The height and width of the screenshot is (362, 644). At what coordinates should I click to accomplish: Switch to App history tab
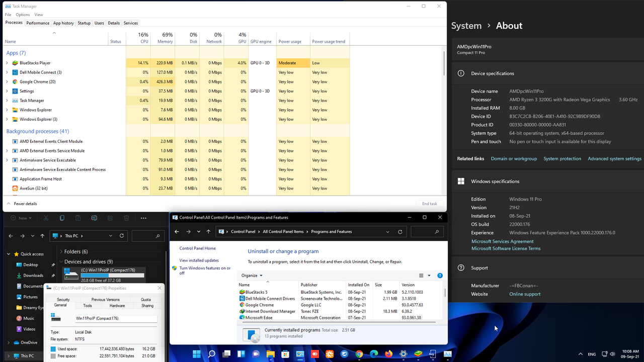[x=63, y=23]
